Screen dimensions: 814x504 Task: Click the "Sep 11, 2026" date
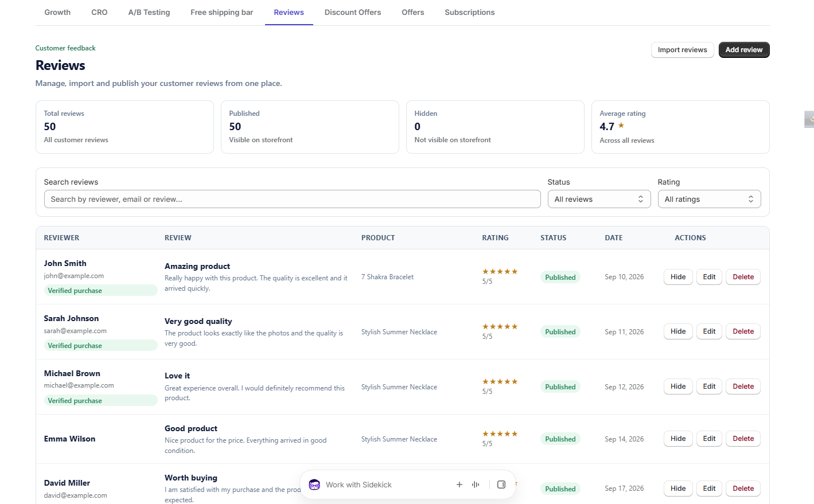624,332
